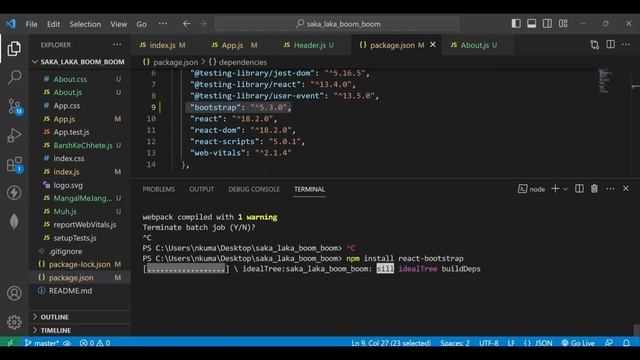This screenshot has width=640, height=360.
Task: Open overflow menu ellipsis in menu bar
Action: [x=162, y=24]
